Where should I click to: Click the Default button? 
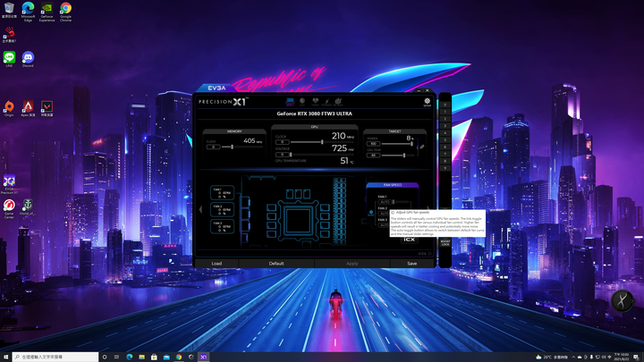pyautogui.click(x=276, y=264)
